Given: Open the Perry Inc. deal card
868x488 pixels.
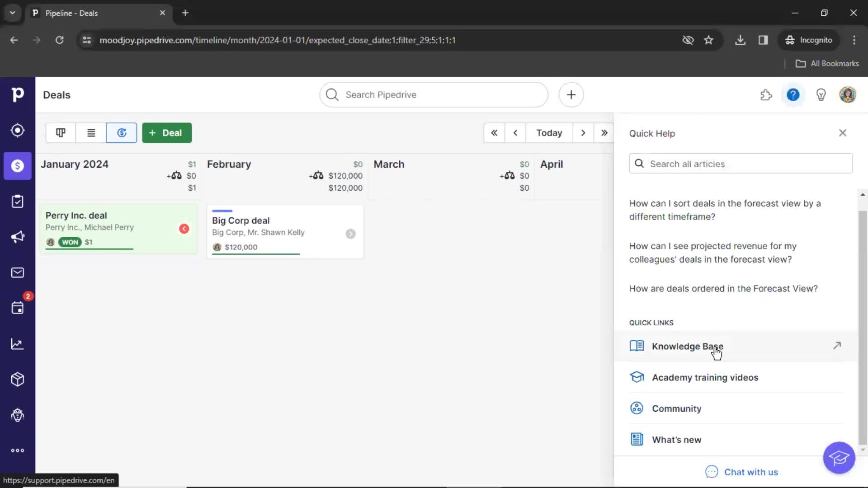Looking at the screenshot, I should pos(118,229).
